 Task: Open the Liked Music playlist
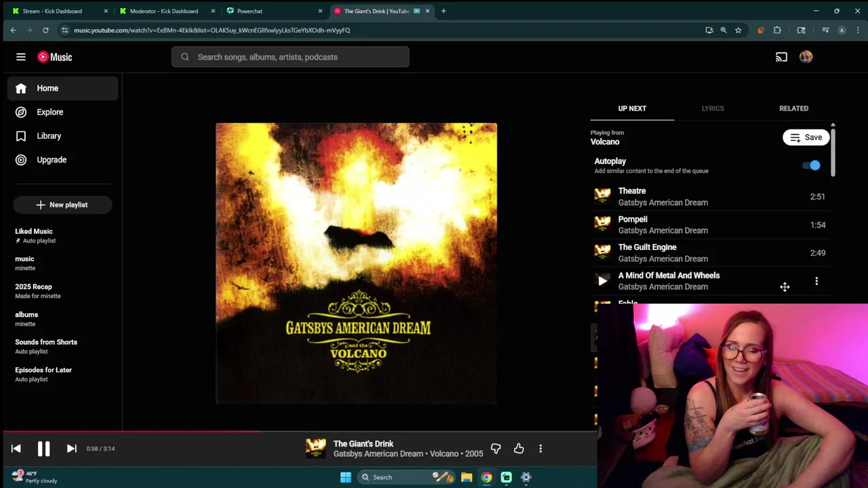62,236
